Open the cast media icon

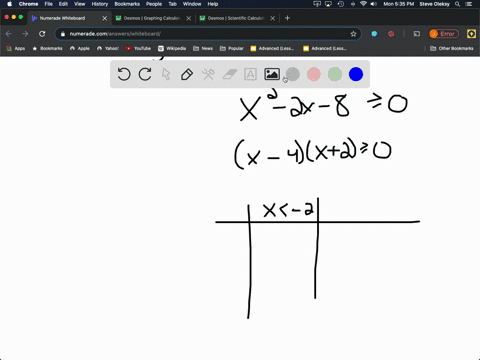pos(417,34)
